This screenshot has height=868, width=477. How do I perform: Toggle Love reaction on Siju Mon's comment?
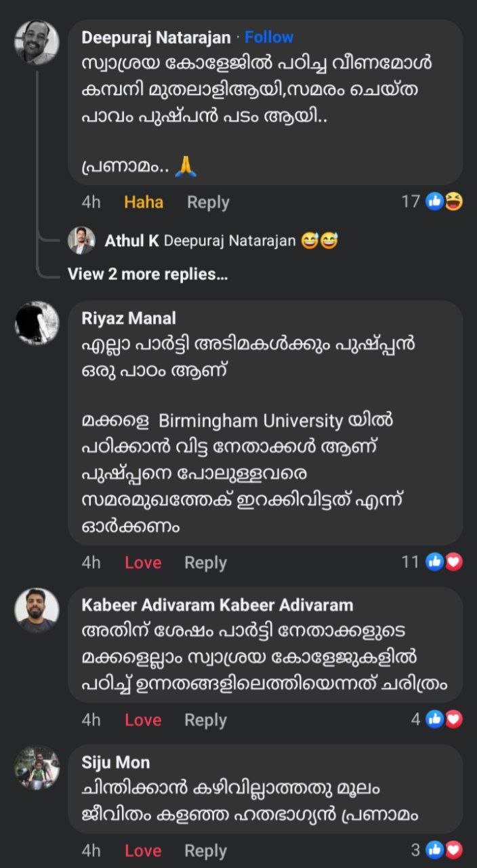coord(143,850)
